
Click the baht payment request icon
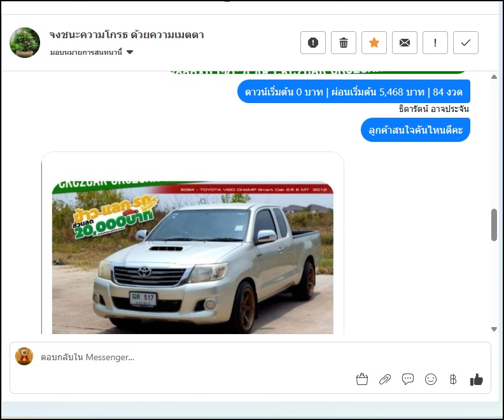coord(453,379)
